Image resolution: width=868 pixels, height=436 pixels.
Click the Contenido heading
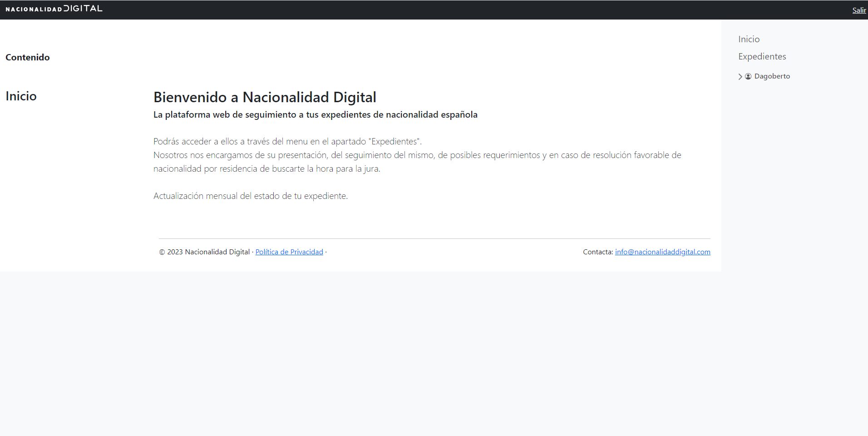pyautogui.click(x=28, y=57)
